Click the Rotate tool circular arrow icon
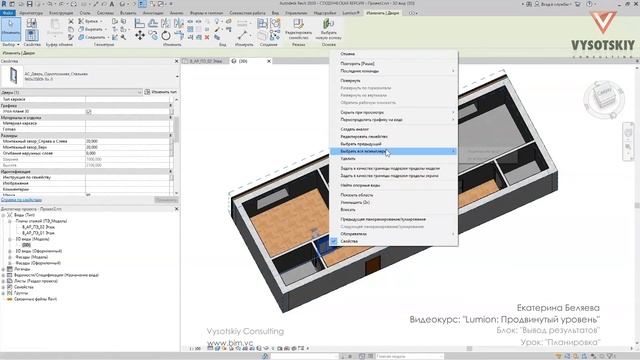 (166, 36)
